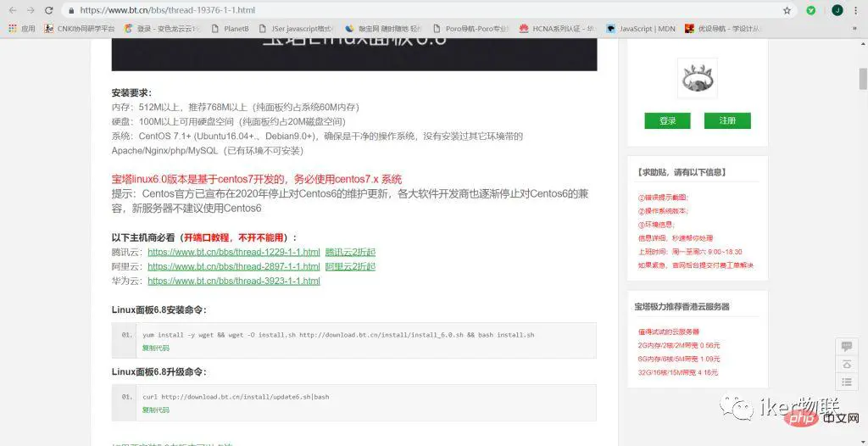This screenshot has height=446, width=868.
Task: Click the red 开端口教程，不开不能用 text
Action: [x=236, y=237]
